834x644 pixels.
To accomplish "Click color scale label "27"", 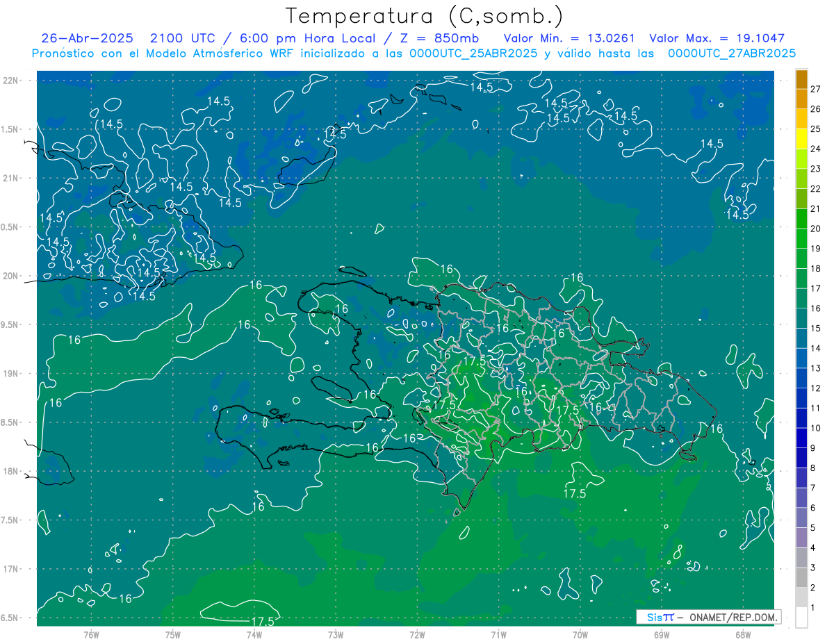I will coord(815,89).
